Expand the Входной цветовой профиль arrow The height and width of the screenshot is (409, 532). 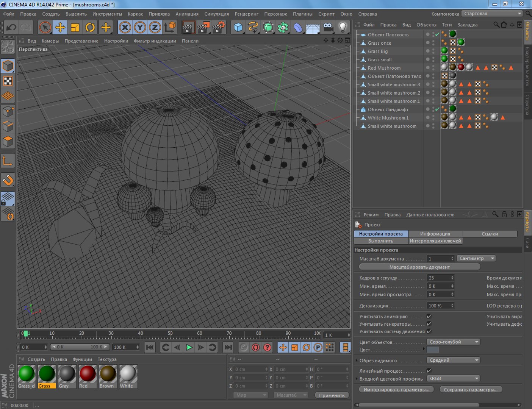(356, 379)
